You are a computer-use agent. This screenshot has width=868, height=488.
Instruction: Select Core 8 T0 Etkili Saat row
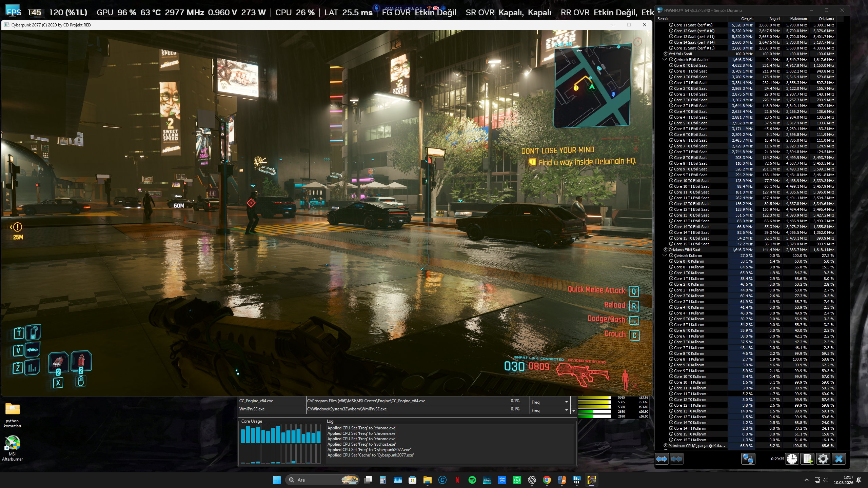coord(745,158)
